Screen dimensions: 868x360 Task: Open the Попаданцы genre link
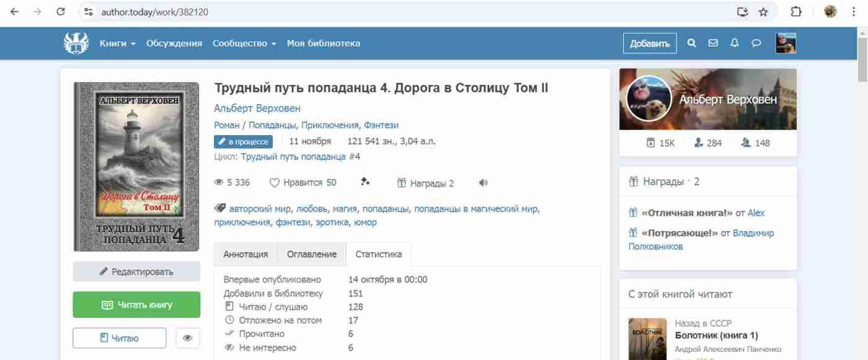[x=271, y=125]
